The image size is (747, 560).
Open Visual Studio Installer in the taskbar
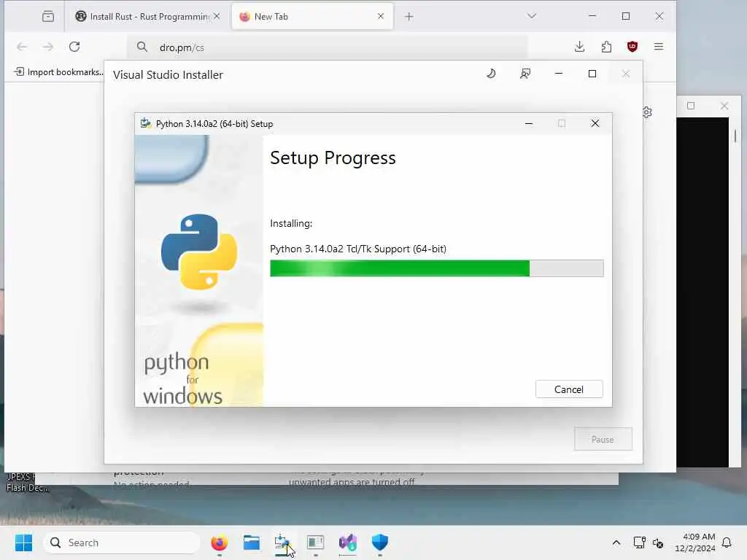[348, 542]
